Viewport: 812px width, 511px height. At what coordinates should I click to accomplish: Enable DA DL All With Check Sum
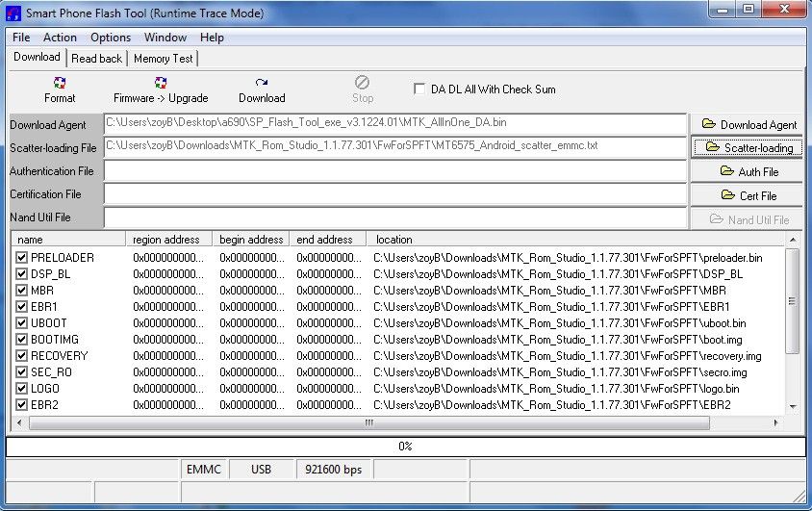pyautogui.click(x=419, y=89)
